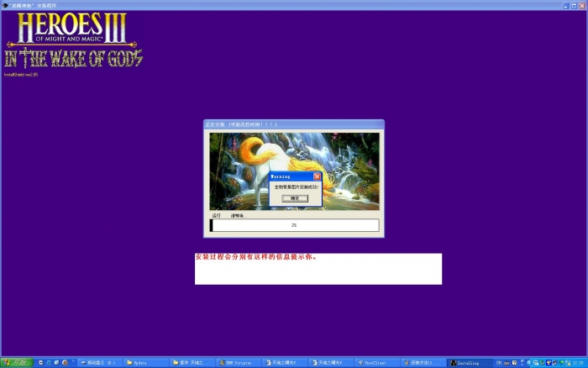Close the 安装程序 main window
The width and height of the screenshot is (588, 368).
[582, 6]
